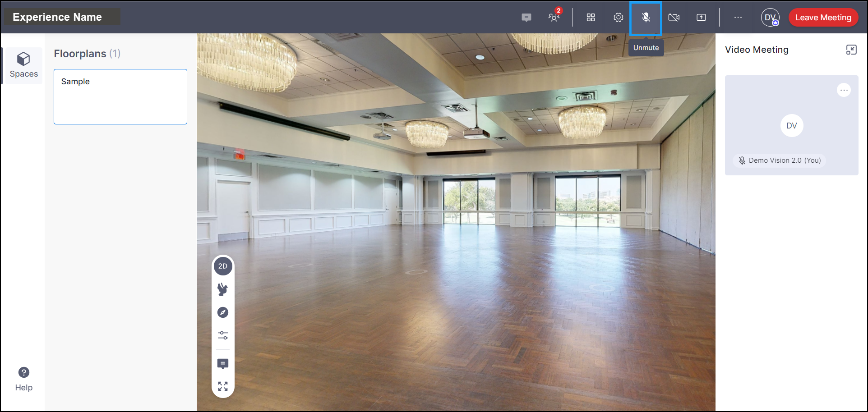This screenshot has width=868, height=412.
Task: Click the Leave Meeting button
Action: tap(823, 18)
